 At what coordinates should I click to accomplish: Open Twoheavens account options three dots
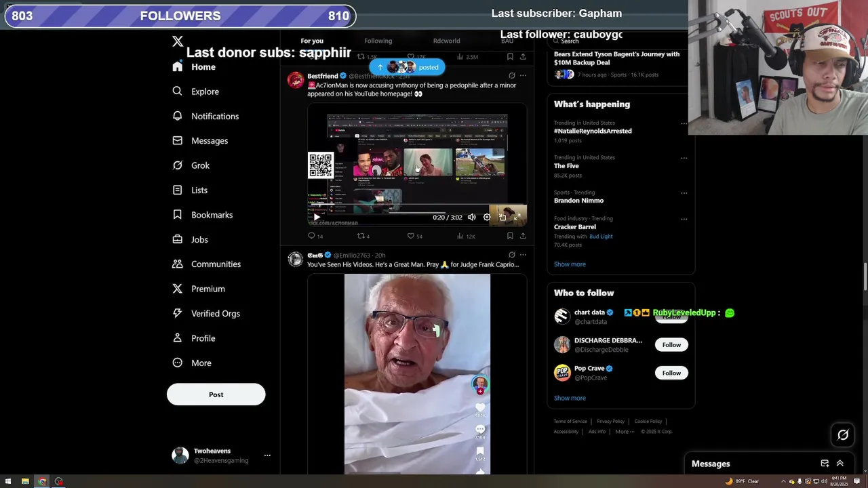[267, 455]
